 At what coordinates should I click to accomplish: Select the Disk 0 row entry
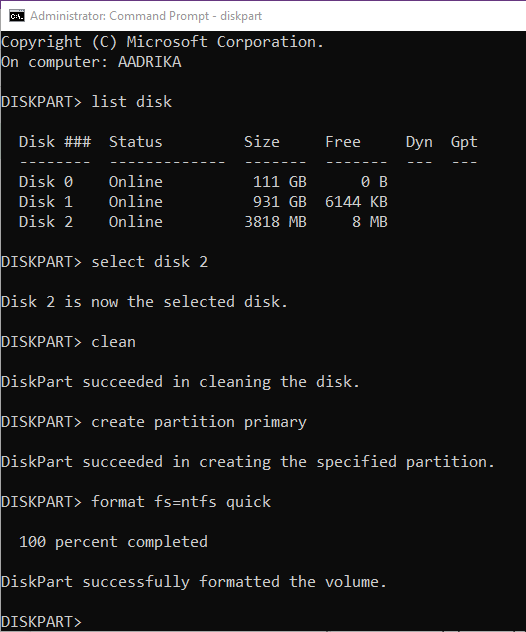coord(203,182)
